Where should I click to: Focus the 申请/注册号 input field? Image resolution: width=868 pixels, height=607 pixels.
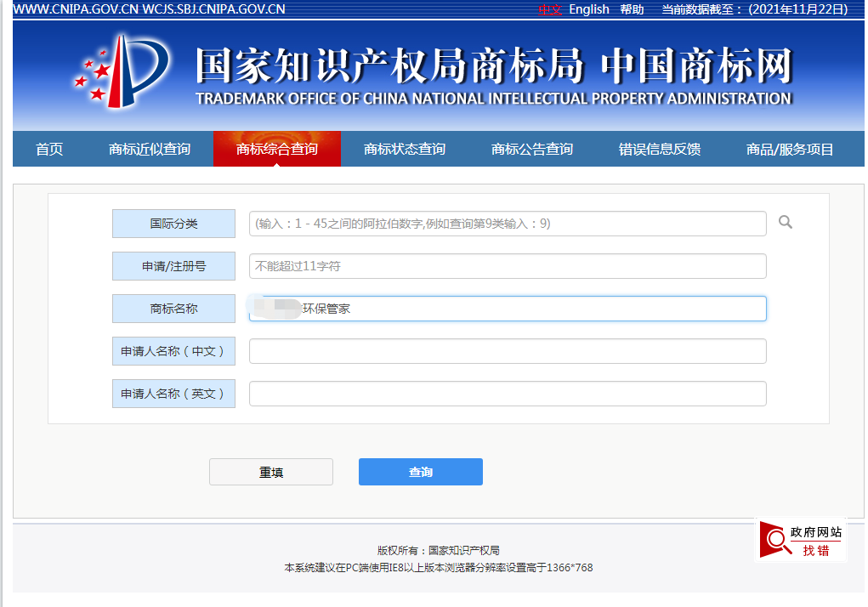coord(508,266)
